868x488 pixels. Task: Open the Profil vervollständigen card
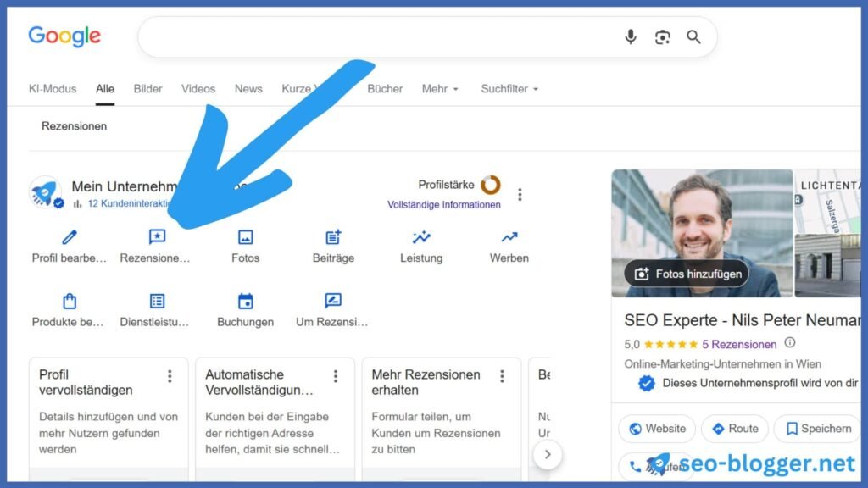click(x=108, y=419)
